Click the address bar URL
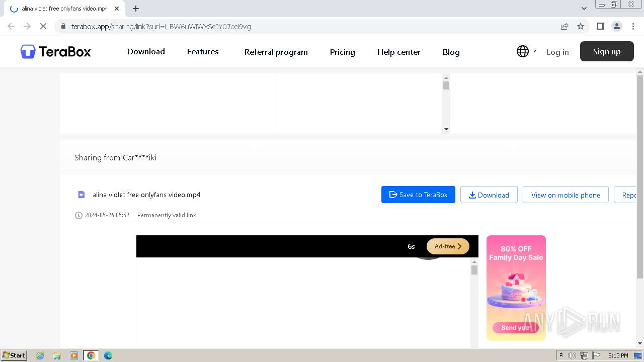 (161, 26)
